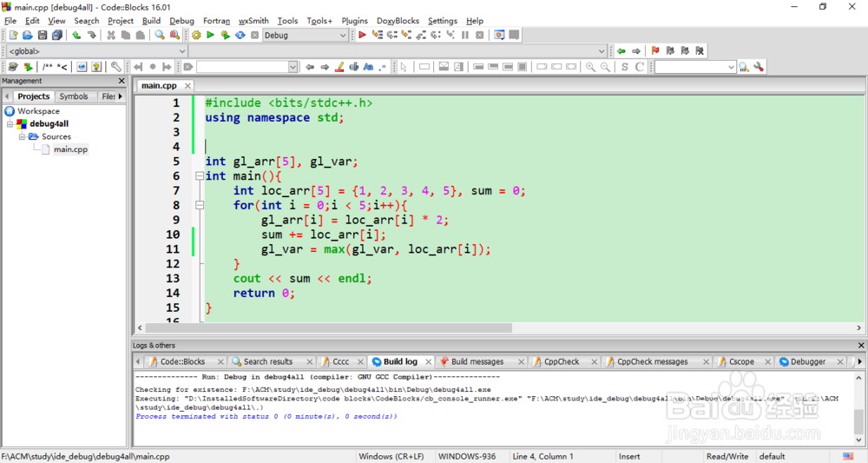This screenshot has height=463, width=868.
Task: Click the search magnifier next to combo box
Action: point(744,67)
